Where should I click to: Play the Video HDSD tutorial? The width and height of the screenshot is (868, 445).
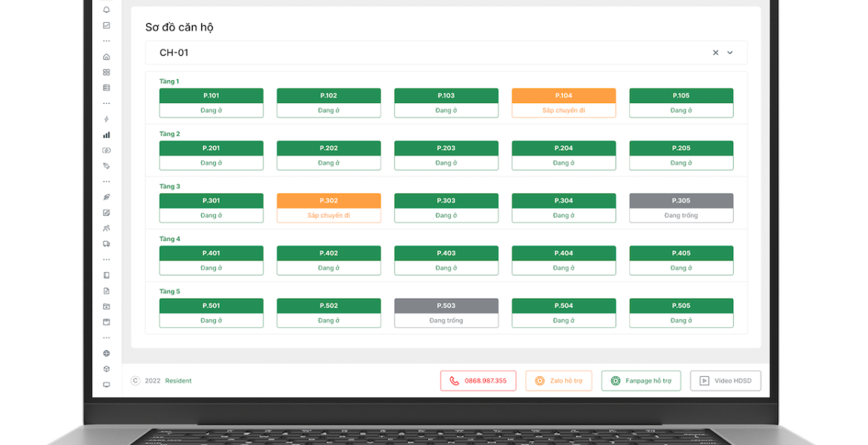point(725,381)
